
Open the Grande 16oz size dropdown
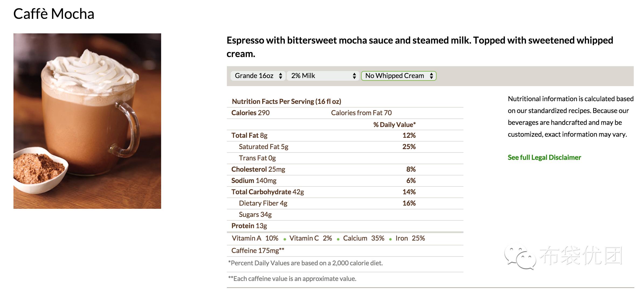258,76
